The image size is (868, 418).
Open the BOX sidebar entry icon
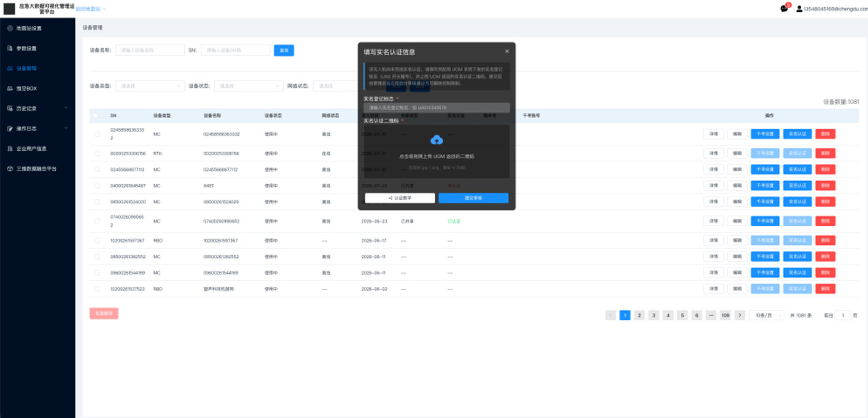9,88
